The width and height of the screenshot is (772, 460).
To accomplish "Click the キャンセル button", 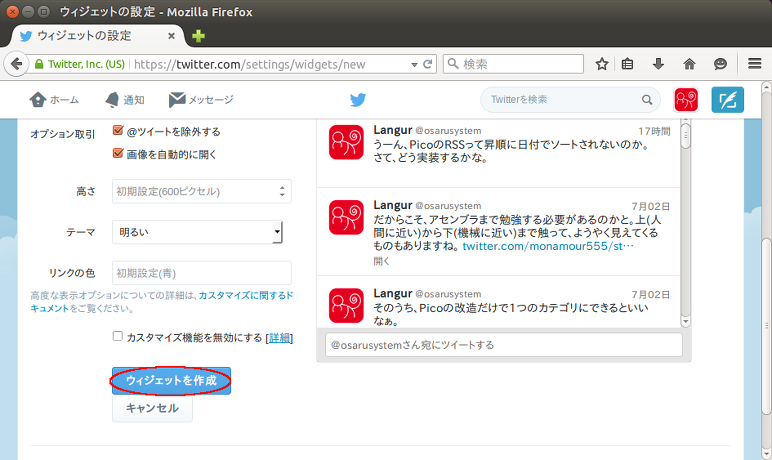I will click(x=152, y=408).
